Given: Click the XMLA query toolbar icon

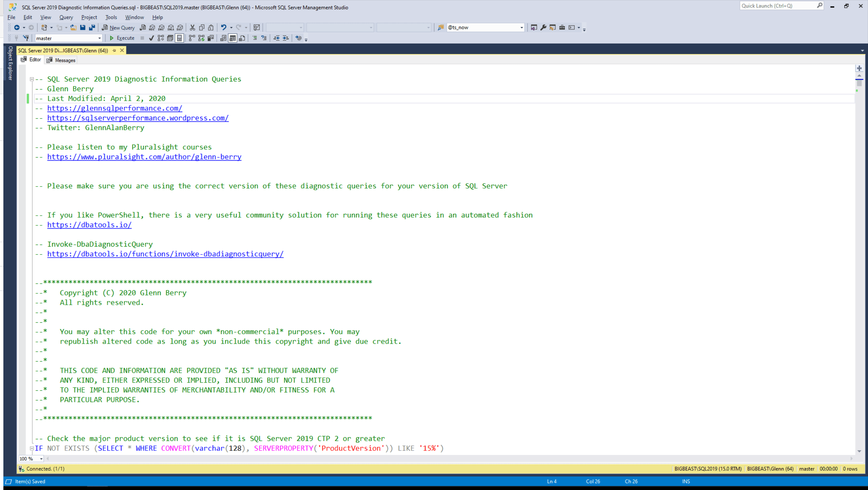Looking at the screenshot, I should [171, 28].
